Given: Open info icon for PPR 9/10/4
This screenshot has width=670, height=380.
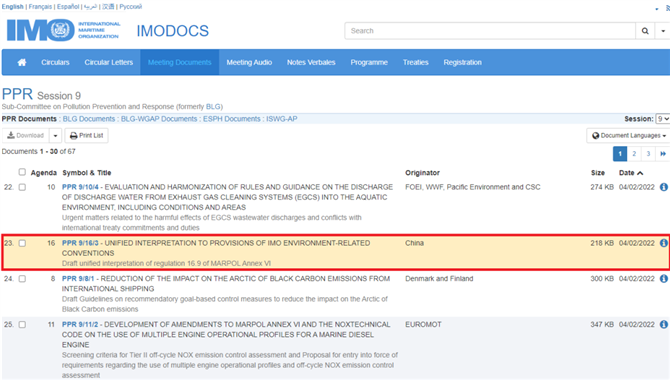Looking at the screenshot, I should pyautogui.click(x=663, y=187).
